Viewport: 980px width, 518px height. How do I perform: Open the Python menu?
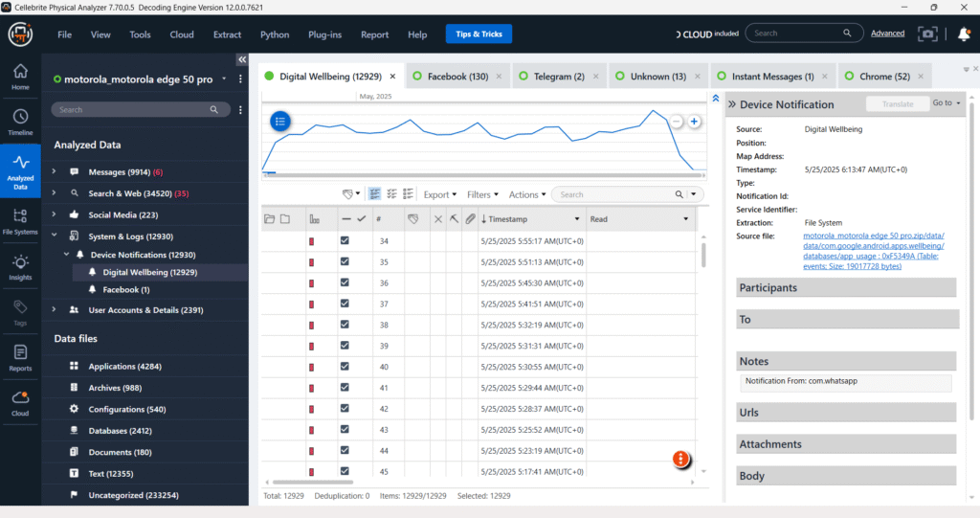[x=275, y=34]
